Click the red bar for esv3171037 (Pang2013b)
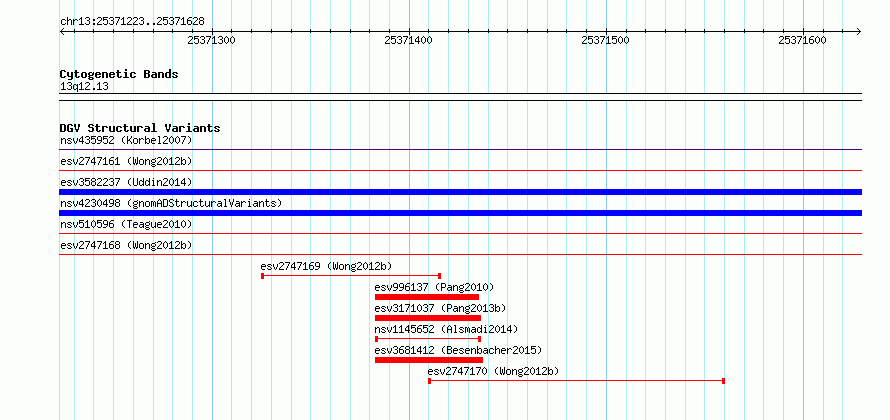 click(x=428, y=318)
